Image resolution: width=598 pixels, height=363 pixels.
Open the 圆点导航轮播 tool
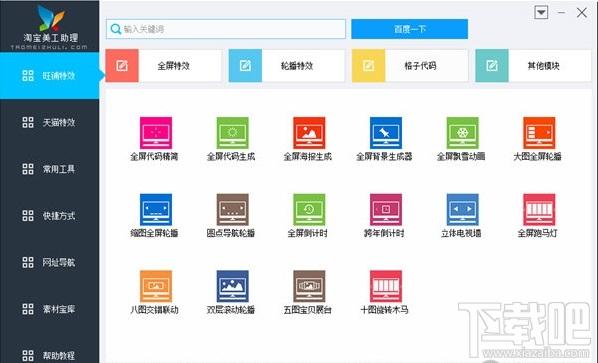pyautogui.click(x=232, y=209)
